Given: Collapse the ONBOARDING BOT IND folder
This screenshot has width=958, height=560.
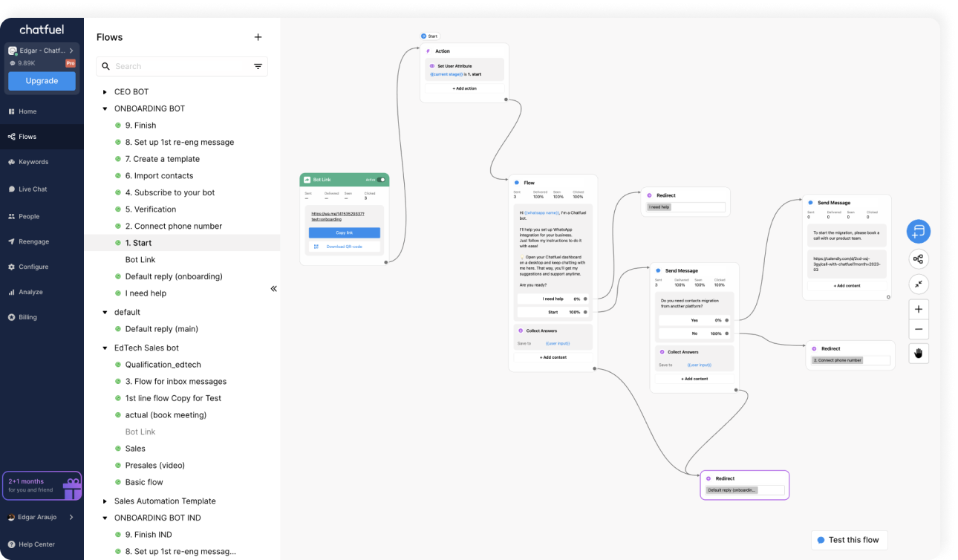Looking at the screenshot, I should click(105, 518).
